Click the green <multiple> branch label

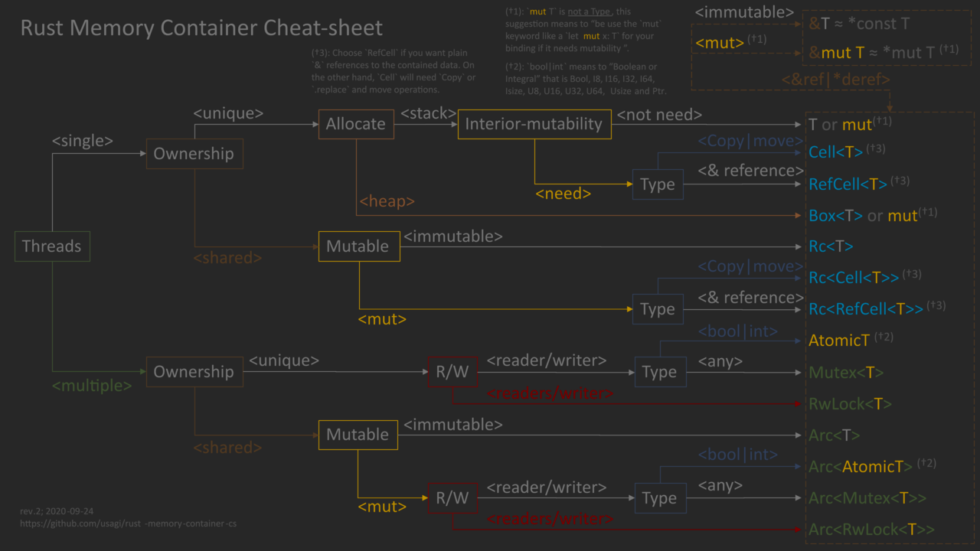click(92, 386)
